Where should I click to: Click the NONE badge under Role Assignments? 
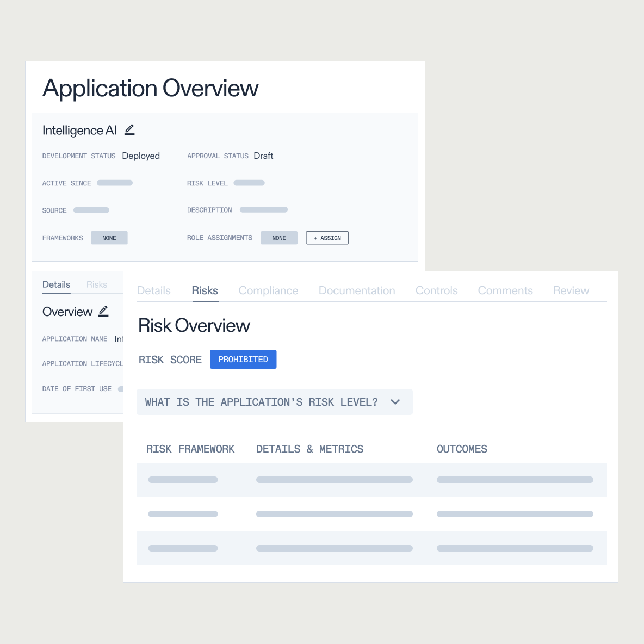[x=279, y=238]
